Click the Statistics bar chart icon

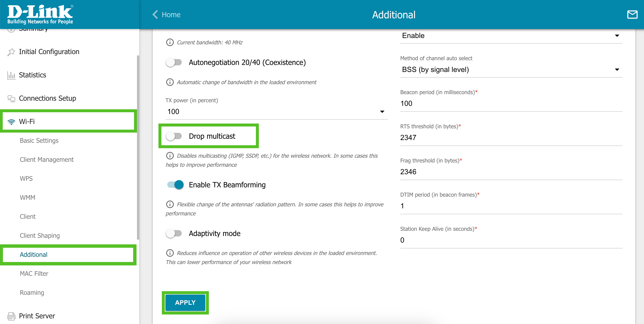[11, 75]
